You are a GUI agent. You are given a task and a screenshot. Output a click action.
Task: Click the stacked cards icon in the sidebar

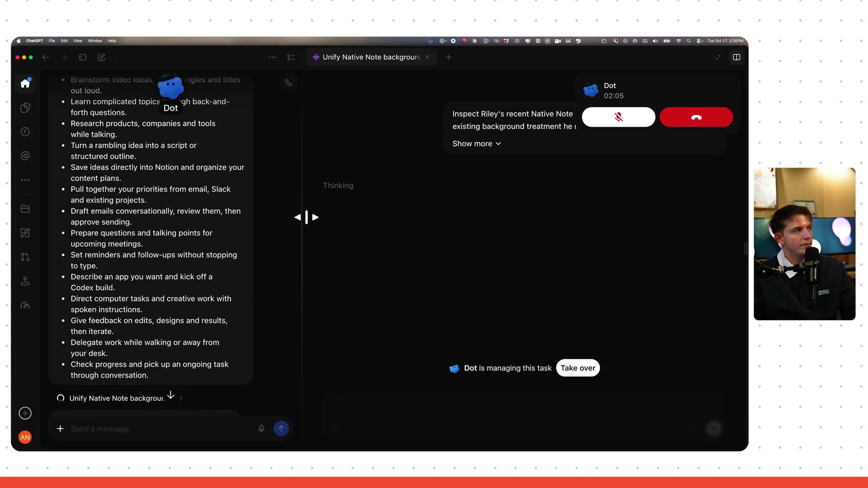pos(25,108)
